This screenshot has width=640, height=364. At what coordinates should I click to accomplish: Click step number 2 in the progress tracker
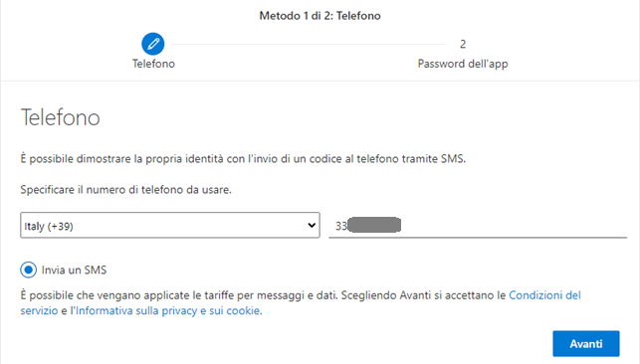tap(463, 44)
